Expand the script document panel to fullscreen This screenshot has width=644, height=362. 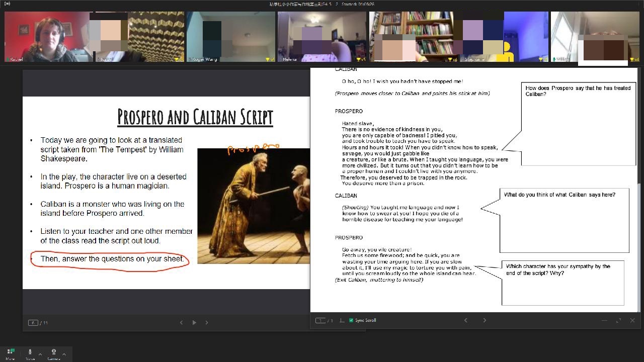(618, 320)
